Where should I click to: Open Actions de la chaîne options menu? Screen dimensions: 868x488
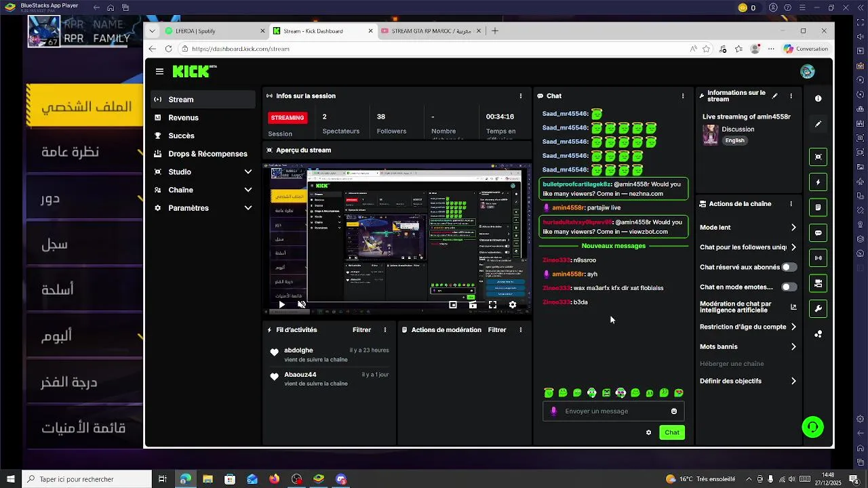[791, 203]
